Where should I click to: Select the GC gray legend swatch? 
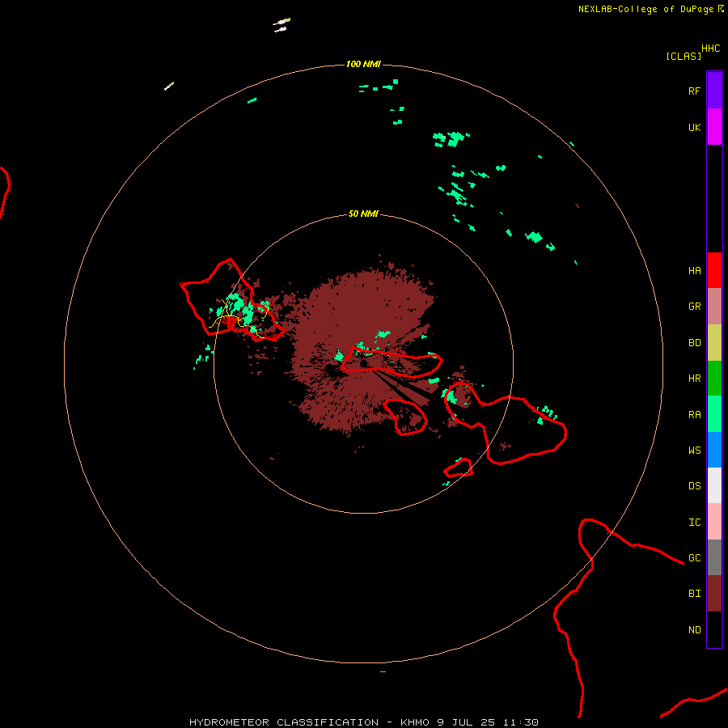(x=714, y=557)
